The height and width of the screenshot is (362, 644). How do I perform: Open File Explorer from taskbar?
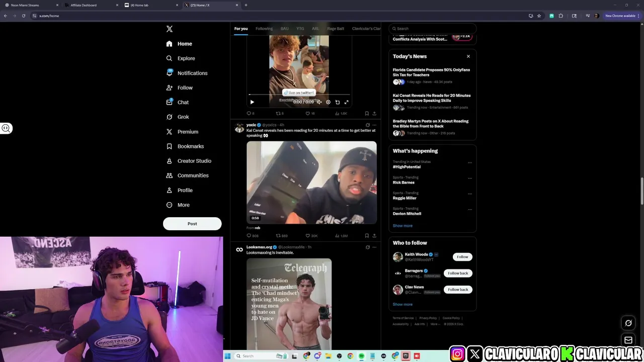click(x=328, y=356)
